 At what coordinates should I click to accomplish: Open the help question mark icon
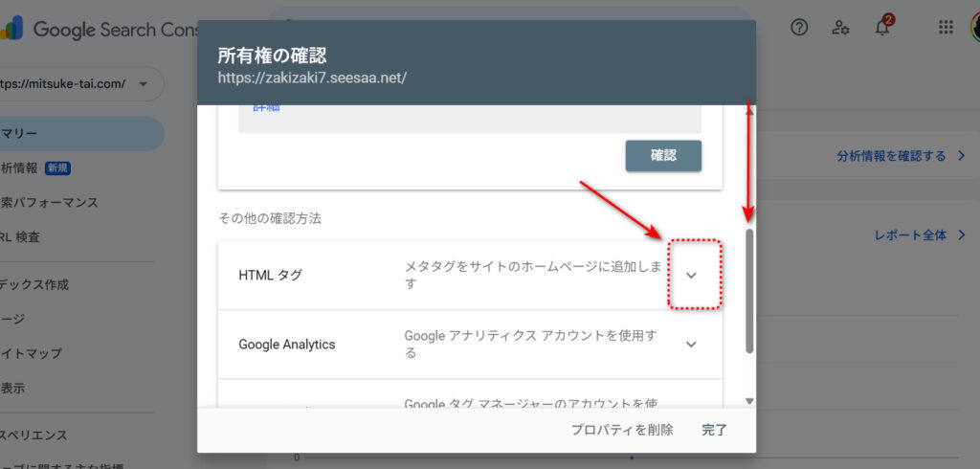(x=799, y=28)
